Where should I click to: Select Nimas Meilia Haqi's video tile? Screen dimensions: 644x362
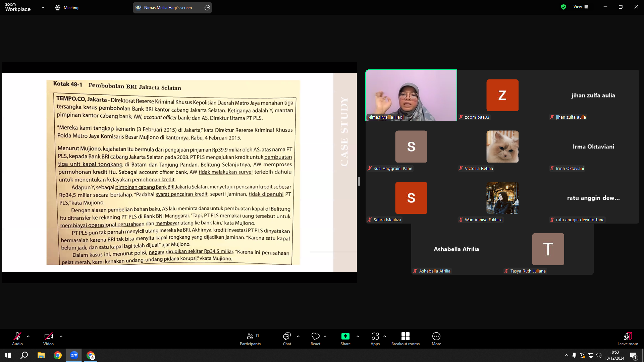[x=411, y=95]
